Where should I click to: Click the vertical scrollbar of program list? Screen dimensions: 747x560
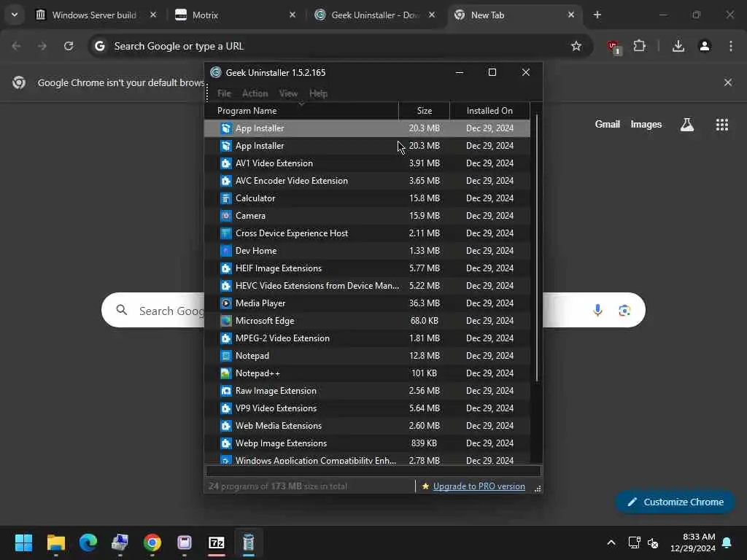click(x=537, y=248)
